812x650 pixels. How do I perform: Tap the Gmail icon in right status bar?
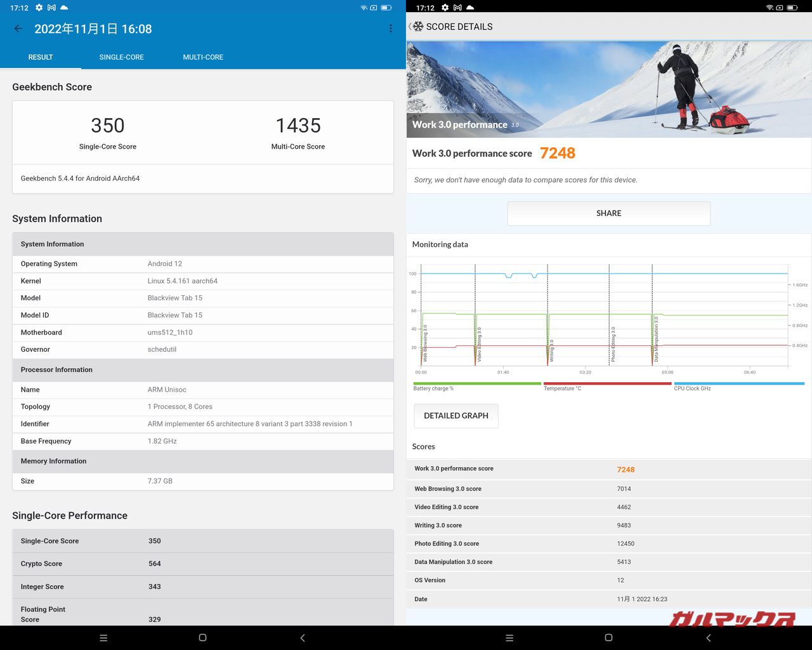(457, 8)
